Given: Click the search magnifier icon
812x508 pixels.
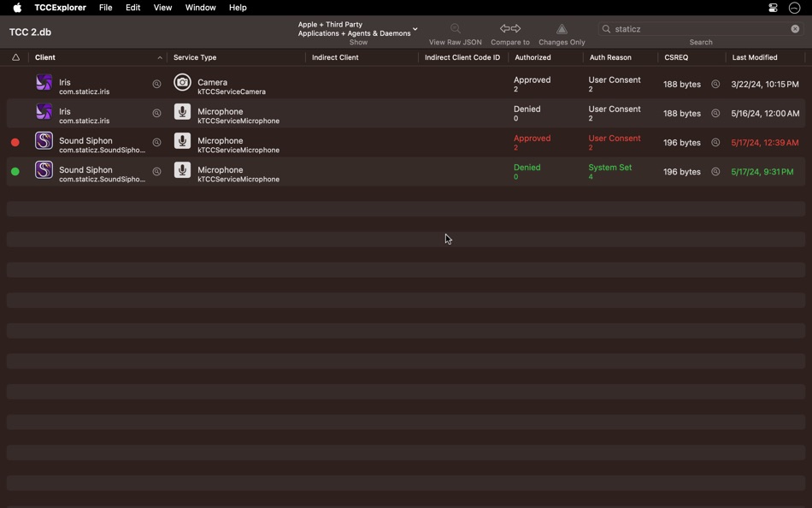Looking at the screenshot, I should pos(606,29).
